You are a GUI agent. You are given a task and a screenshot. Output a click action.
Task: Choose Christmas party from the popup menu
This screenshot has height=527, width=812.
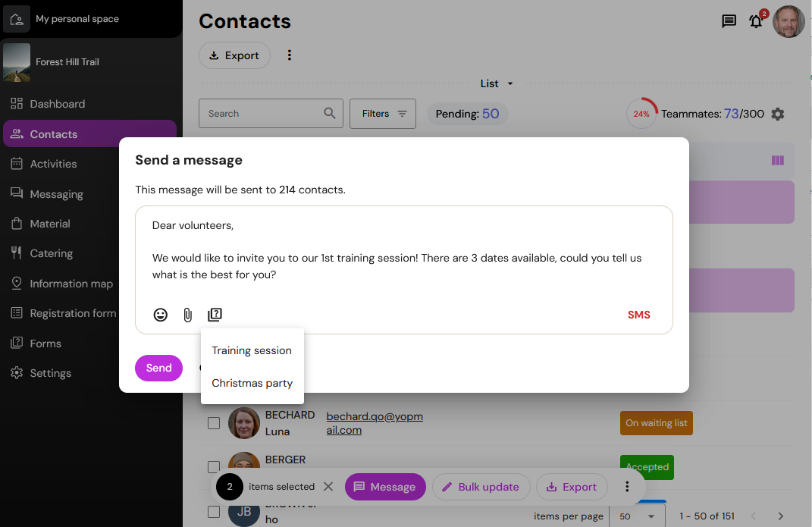point(252,383)
